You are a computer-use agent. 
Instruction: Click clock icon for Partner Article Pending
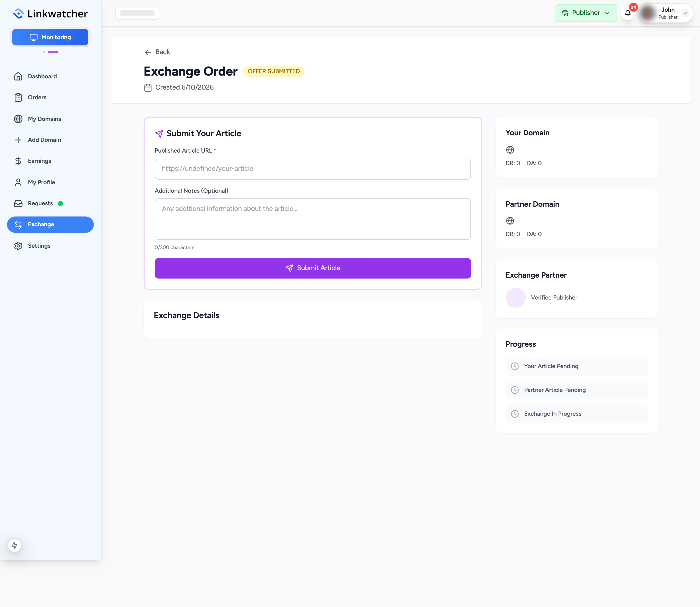tap(515, 390)
